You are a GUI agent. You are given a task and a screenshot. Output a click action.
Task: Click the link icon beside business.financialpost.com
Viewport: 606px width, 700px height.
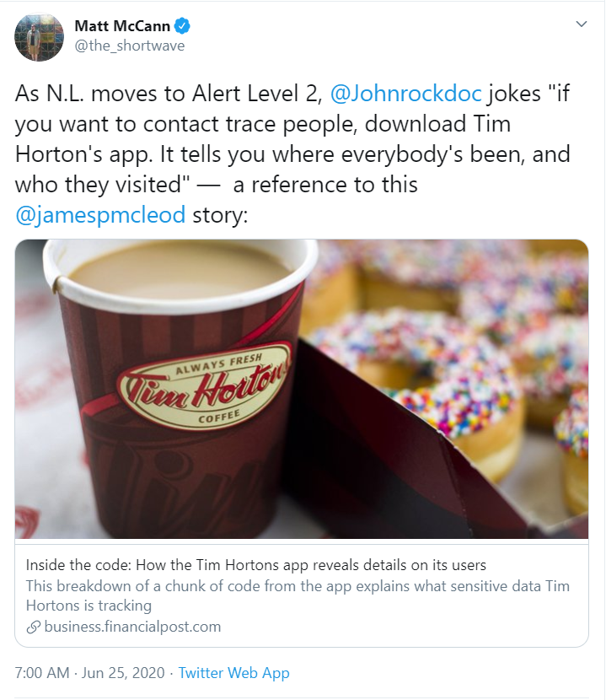click(x=34, y=627)
